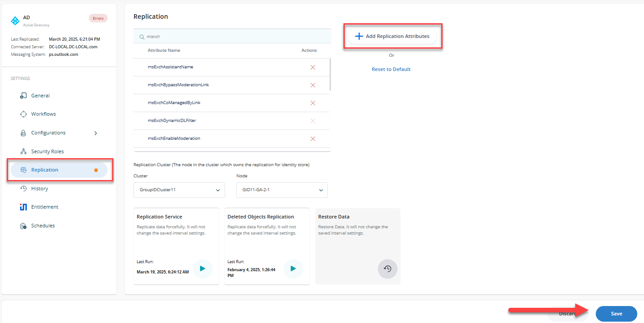
Task: Start Deleted Objects Replication play icon
Action: (x=293, y=268)
